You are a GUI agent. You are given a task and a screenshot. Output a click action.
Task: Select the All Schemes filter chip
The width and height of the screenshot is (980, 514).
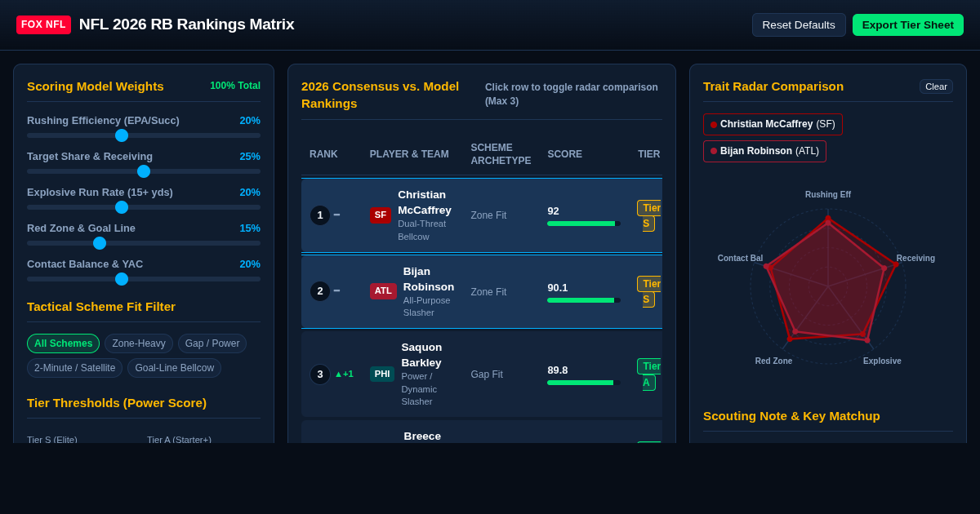pos(63,343)
